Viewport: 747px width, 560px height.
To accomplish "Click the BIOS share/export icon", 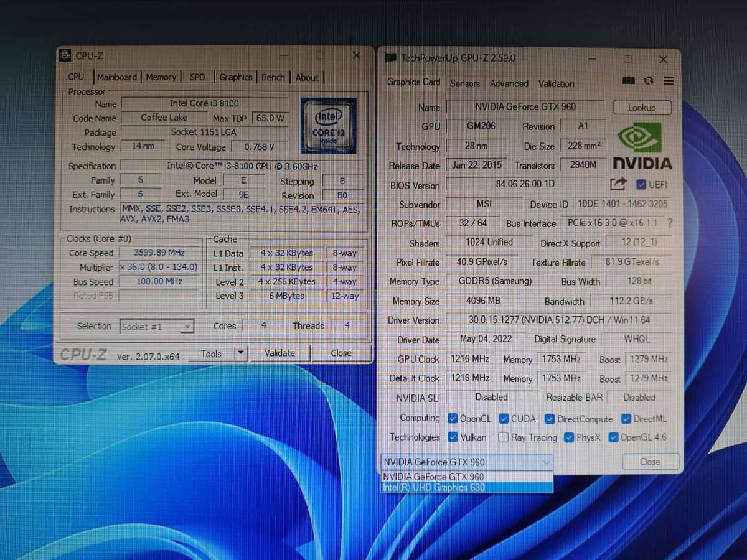I will 618,184.
